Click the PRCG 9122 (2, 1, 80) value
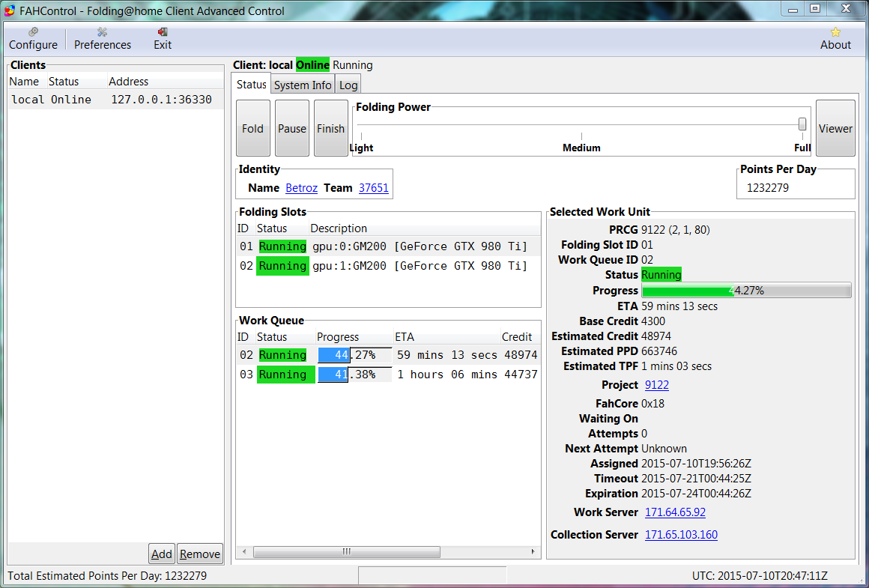This screenshot has height=588, width=869. click(x=676, y=229)
